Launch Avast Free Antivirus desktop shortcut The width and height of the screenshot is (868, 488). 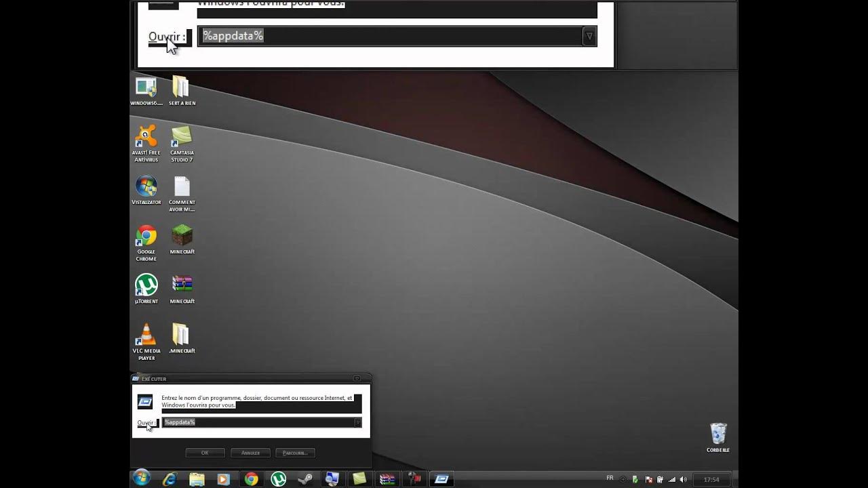(146, 144)
